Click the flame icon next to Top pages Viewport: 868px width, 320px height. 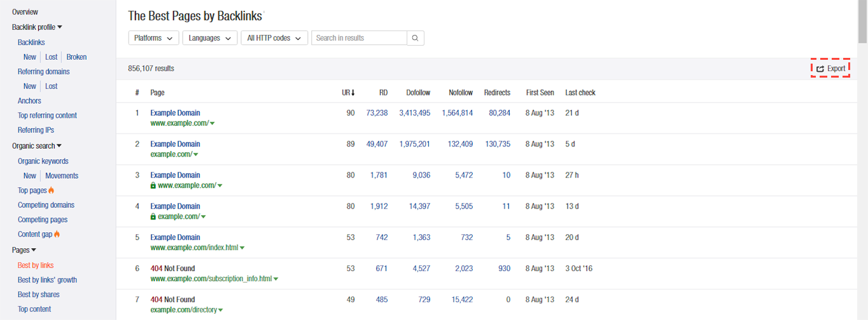pyautogui.click(x=52, y=190)
